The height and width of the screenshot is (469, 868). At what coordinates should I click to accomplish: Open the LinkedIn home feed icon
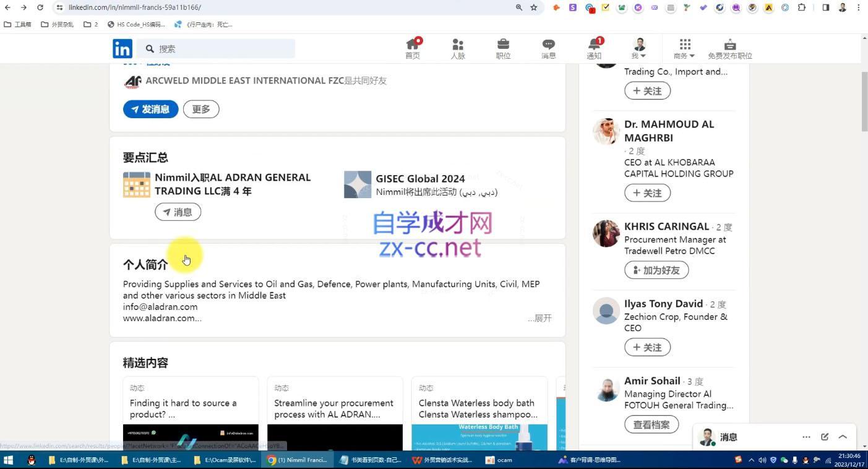pos(412,45)
